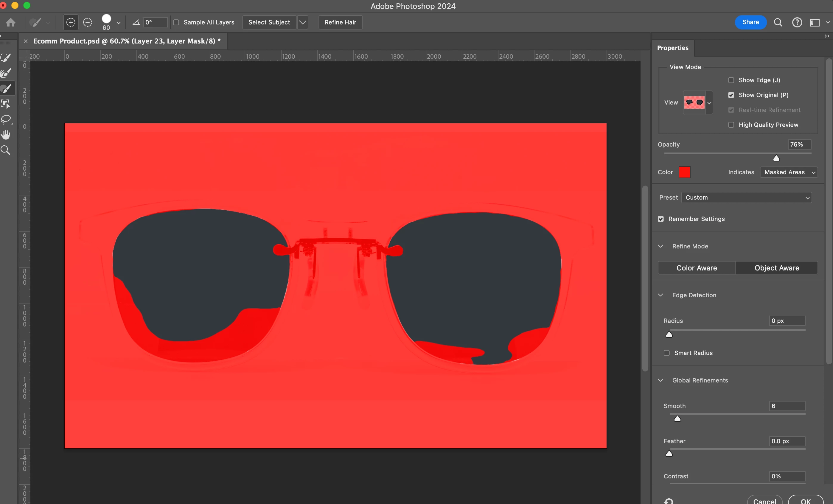Switch to the Ecomm Product.psd document tab
The width and height of the screenshot is (833, 504).
point(127,41)
